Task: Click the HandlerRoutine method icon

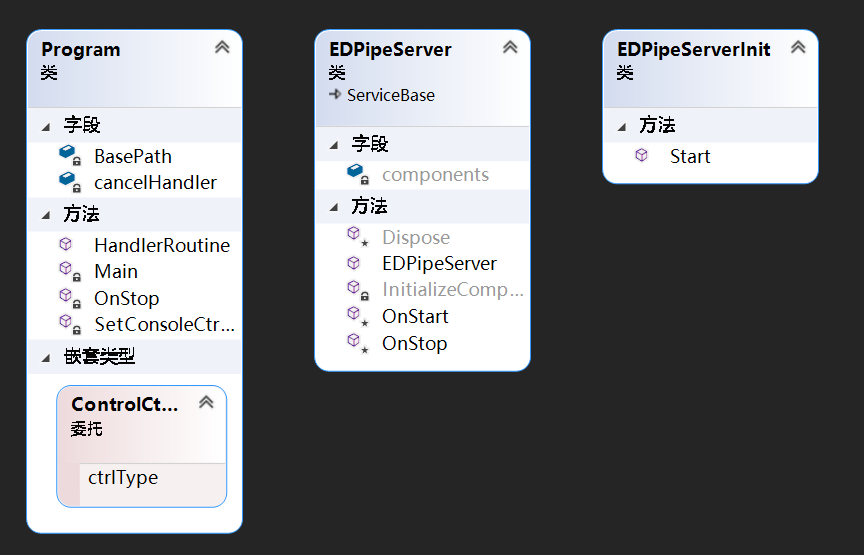Action: (x=66, y=244)
